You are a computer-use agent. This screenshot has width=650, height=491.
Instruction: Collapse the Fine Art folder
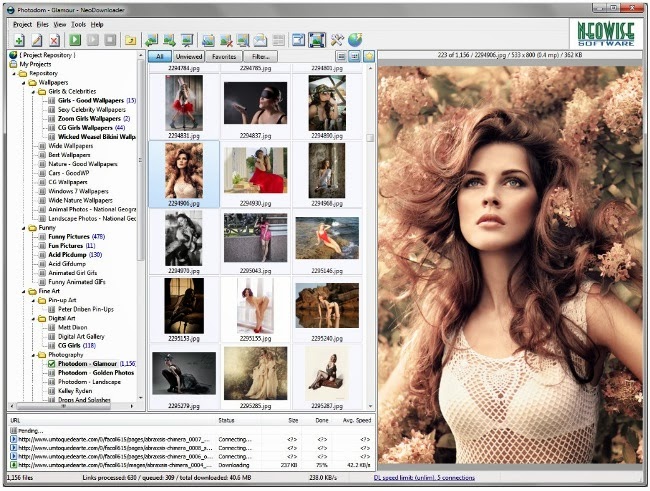pyautogui.click(x=23, y=292)
